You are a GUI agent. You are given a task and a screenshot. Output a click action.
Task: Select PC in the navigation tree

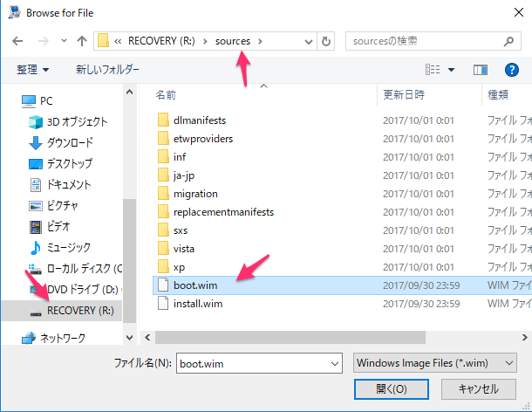46,101
